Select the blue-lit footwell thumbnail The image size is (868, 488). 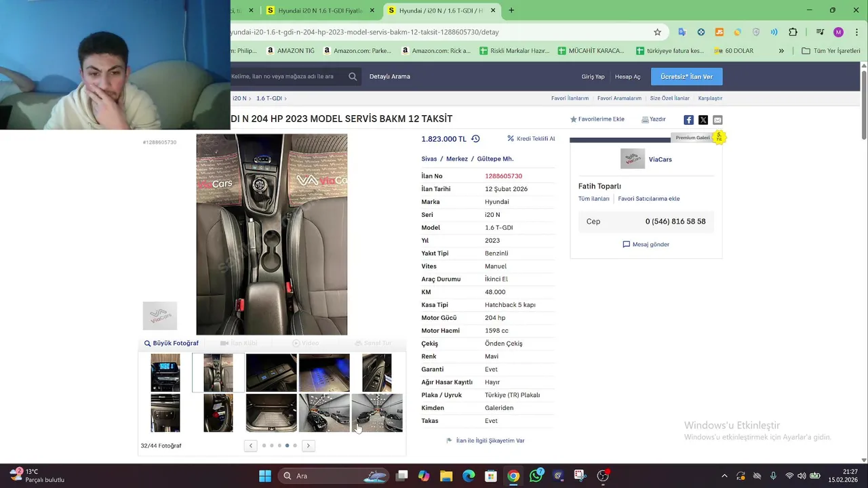324,373
